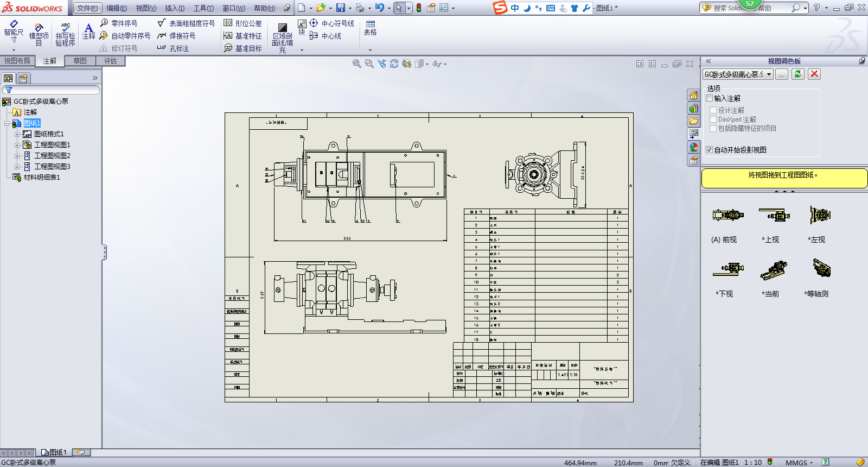Open the View menu

point(145,8)
